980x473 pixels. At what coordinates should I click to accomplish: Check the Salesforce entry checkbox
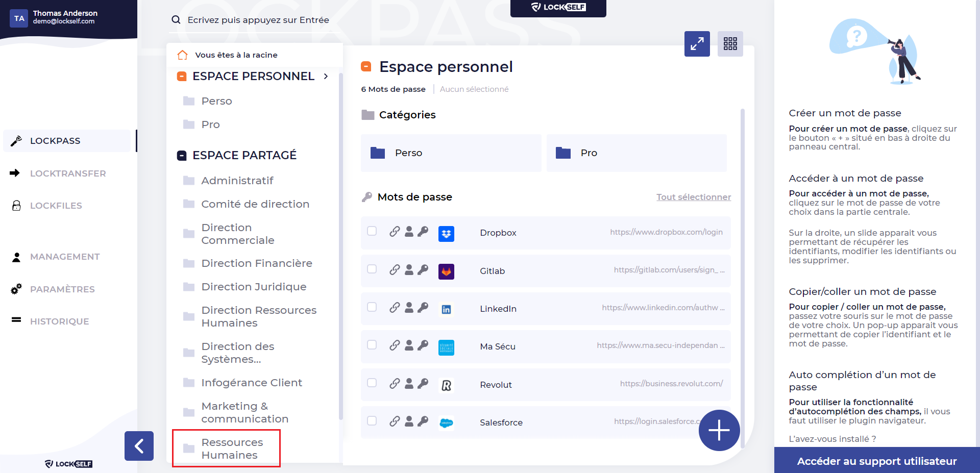click(x=372, y=421)
